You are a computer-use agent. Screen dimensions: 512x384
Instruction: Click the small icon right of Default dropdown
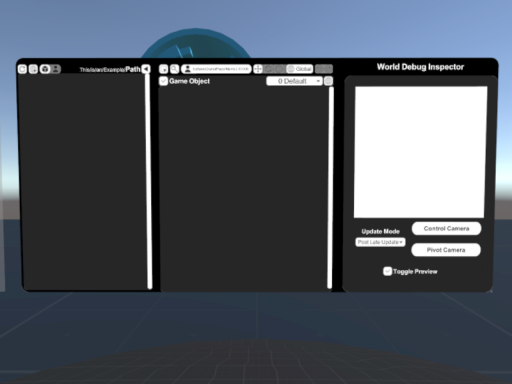click(328, 81)
